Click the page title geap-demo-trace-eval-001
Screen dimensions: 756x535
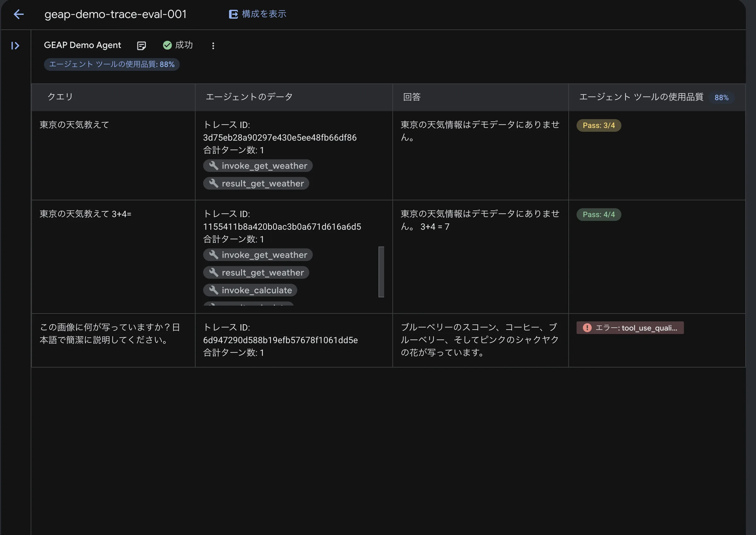pos(116,14)
